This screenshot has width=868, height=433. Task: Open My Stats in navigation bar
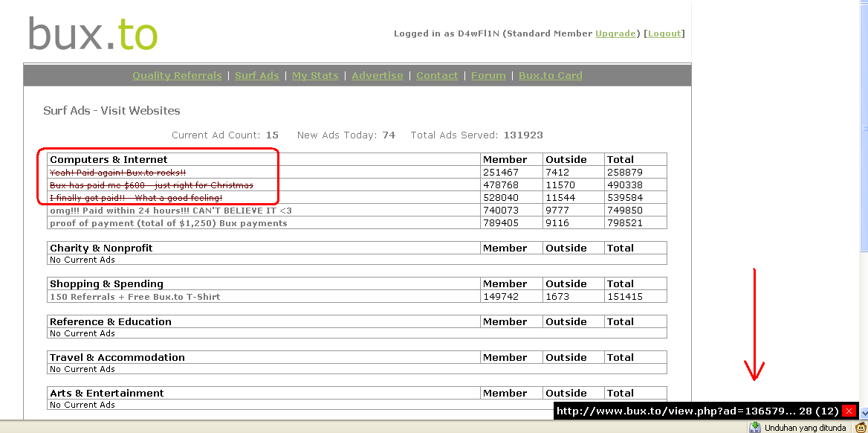tap(315, 75)
